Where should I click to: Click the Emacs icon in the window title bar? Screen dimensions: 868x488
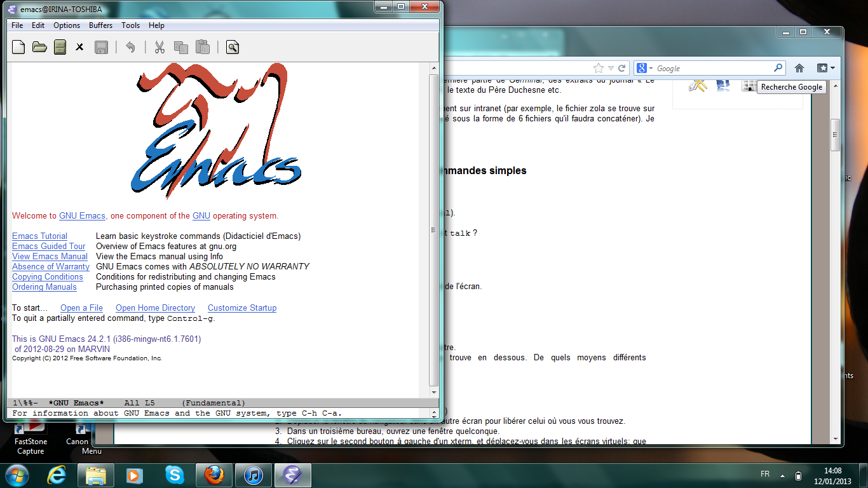13,9
